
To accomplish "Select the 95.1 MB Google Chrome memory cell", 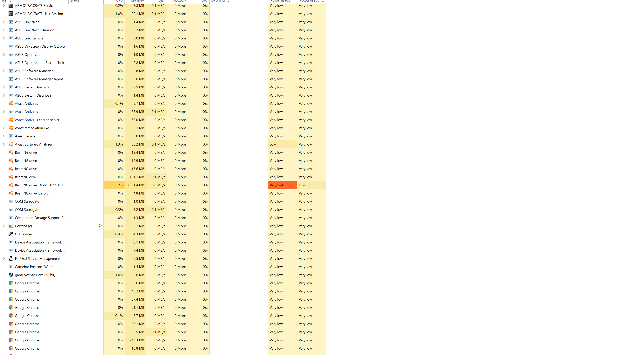I will coord(135,324).
